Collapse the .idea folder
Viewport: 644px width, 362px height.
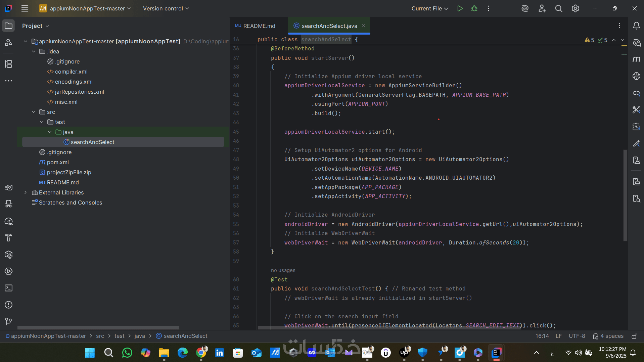[x=34, y=51]
